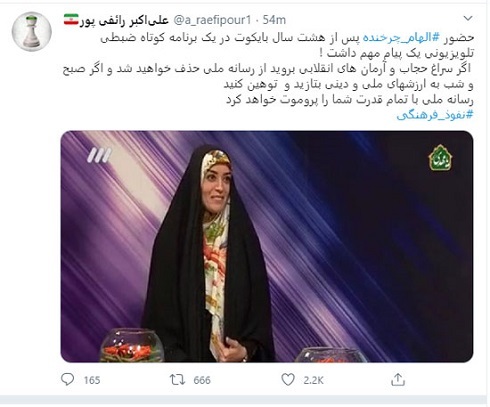Click the Iran flag emoji beside the name
Screen dimensions: 490x407
71,20
